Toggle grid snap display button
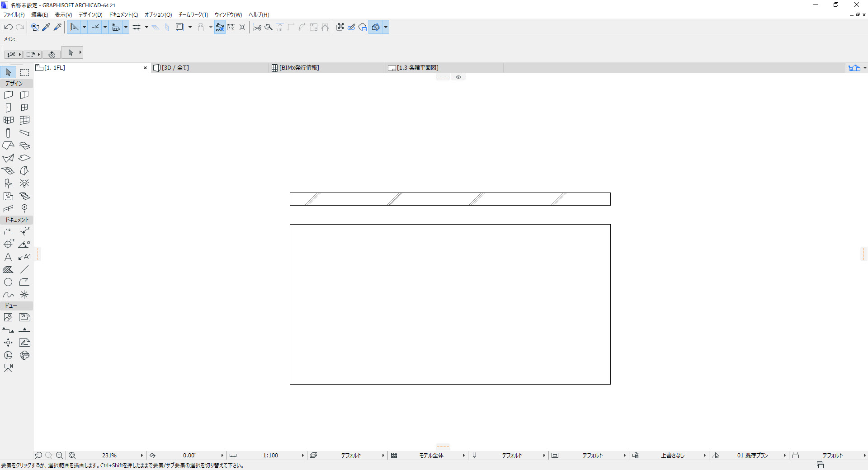 137,27
